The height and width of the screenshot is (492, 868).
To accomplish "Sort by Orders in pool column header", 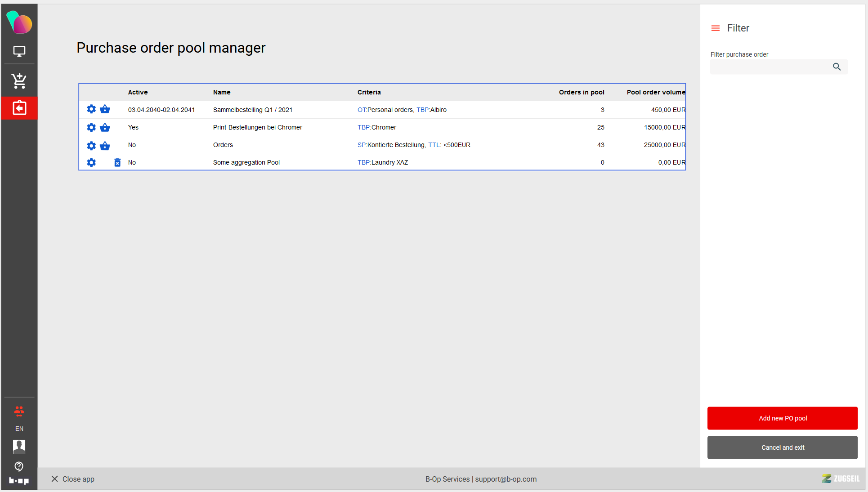I will point(581,92).
